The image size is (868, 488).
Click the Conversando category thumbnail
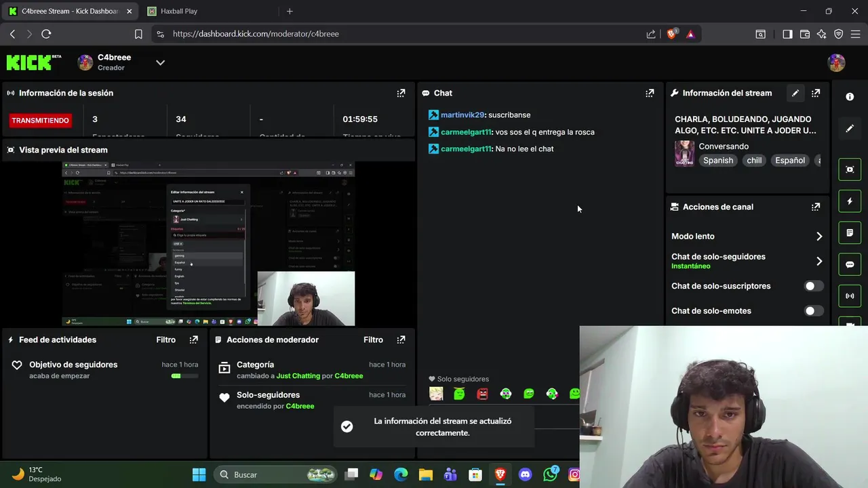coord(684,154)
